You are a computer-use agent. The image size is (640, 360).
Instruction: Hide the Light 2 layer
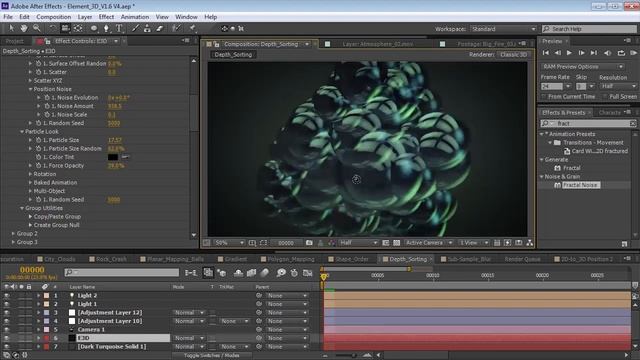[x=7, y=296]
